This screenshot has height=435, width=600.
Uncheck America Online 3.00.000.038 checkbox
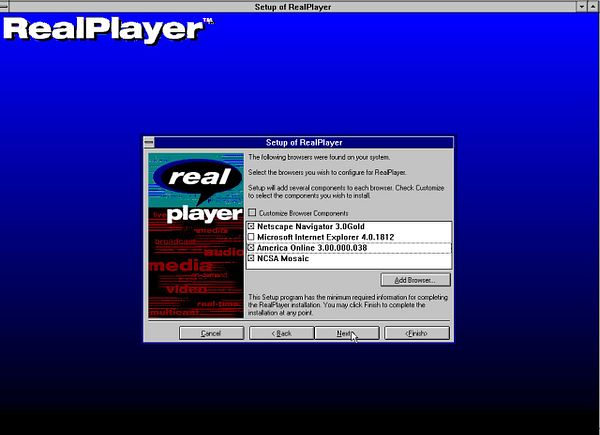coord(251,248)
